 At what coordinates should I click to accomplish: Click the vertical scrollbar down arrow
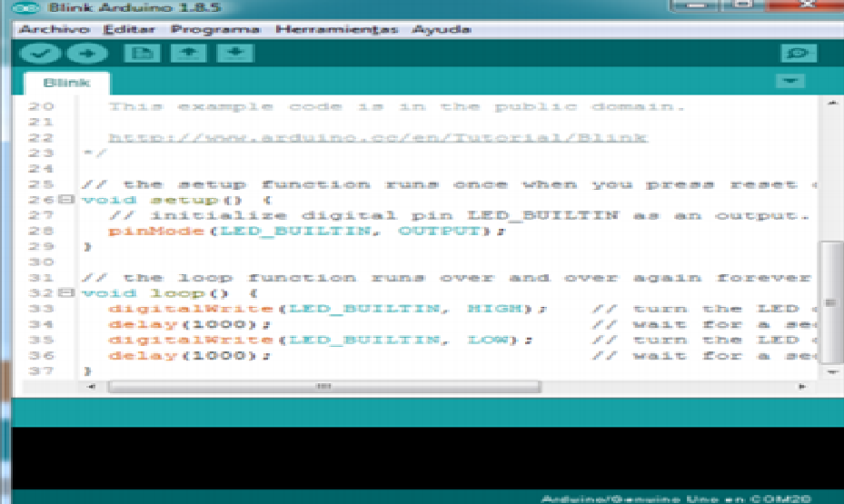[x=832, y=371]
